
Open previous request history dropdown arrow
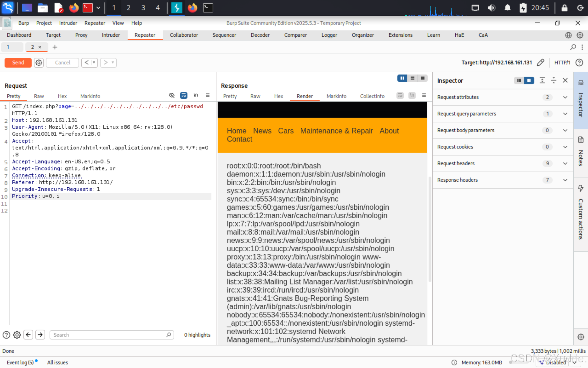pos(94,63)
